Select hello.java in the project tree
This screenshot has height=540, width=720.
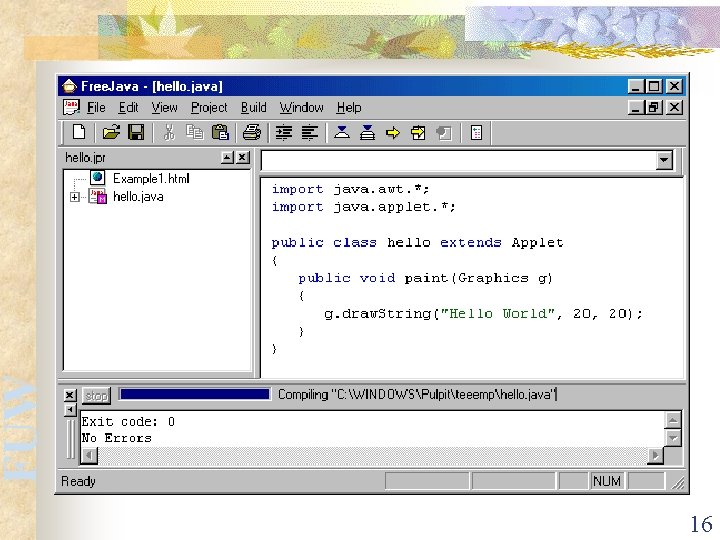point(138,197)
